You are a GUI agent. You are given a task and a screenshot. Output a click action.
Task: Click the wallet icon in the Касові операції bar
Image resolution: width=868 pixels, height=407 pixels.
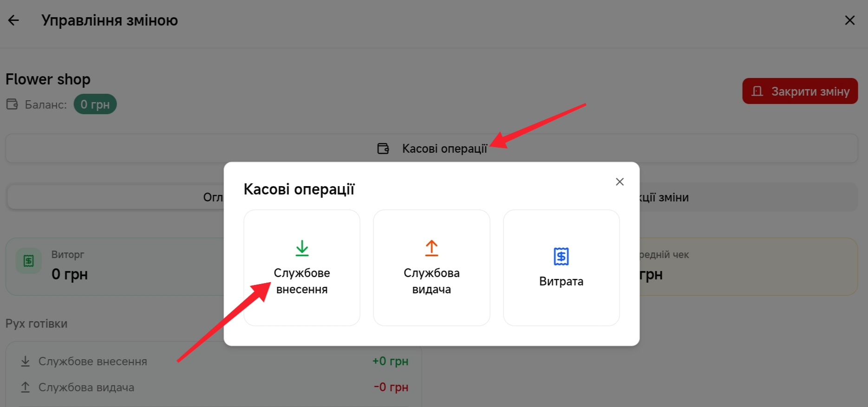[x=383, y=149]
